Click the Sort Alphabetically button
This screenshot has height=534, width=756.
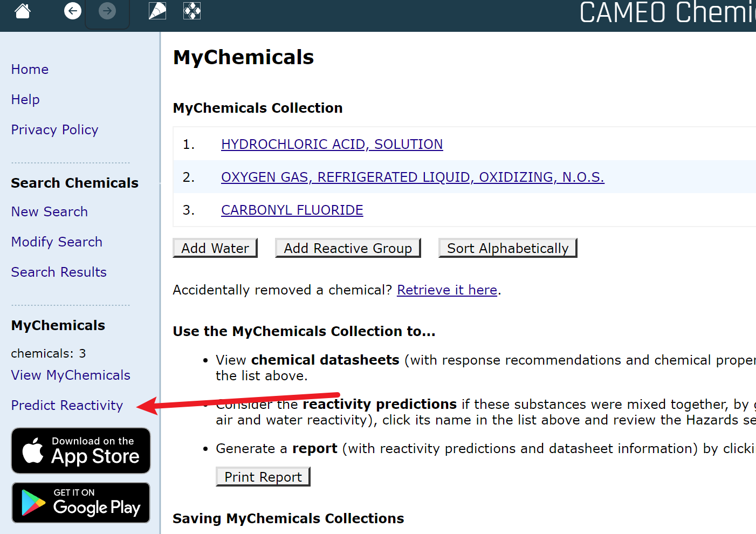[x=508, y=248]
